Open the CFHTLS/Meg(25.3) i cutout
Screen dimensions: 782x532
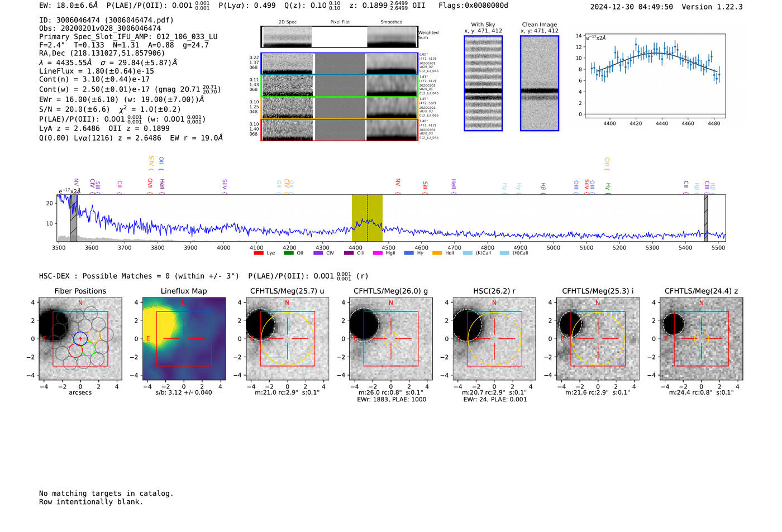(598, 339)
